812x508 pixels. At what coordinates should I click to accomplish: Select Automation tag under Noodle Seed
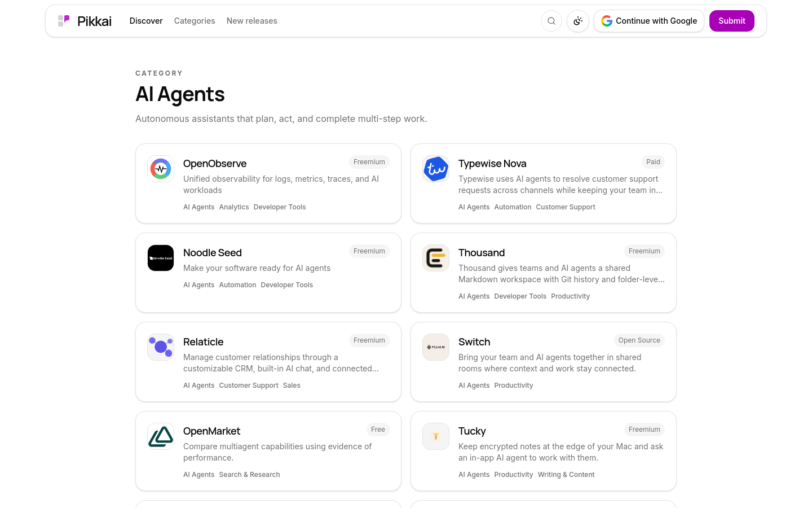pyautogui.click(x=237, y=285)
